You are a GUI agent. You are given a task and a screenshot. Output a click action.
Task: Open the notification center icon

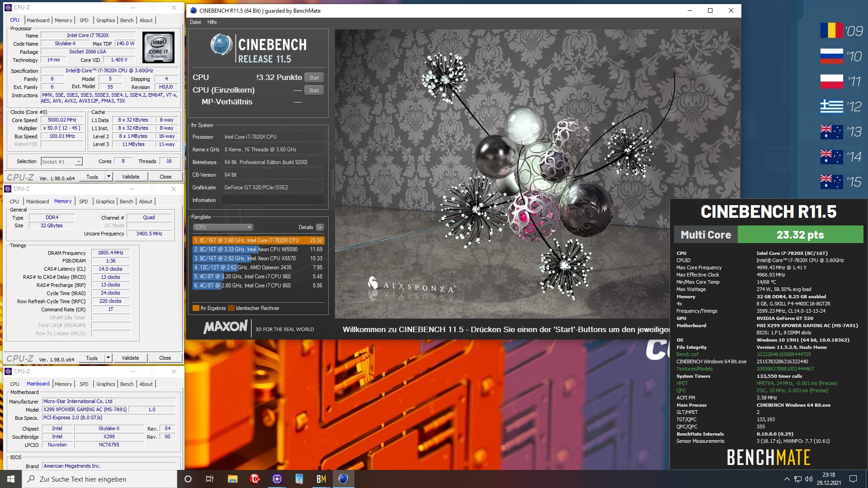(x=853, y=479)
